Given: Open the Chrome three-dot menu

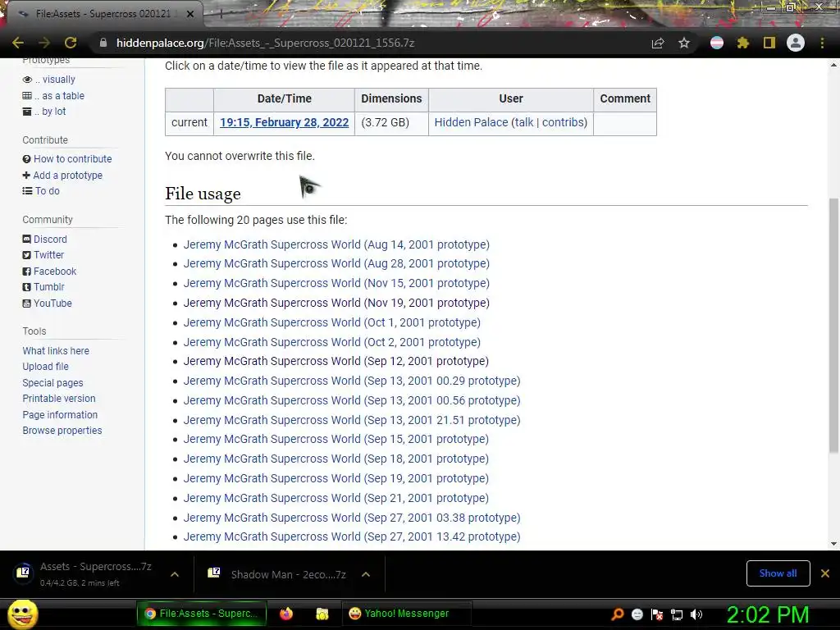Looking at the screenshot, I should [822, 43].
